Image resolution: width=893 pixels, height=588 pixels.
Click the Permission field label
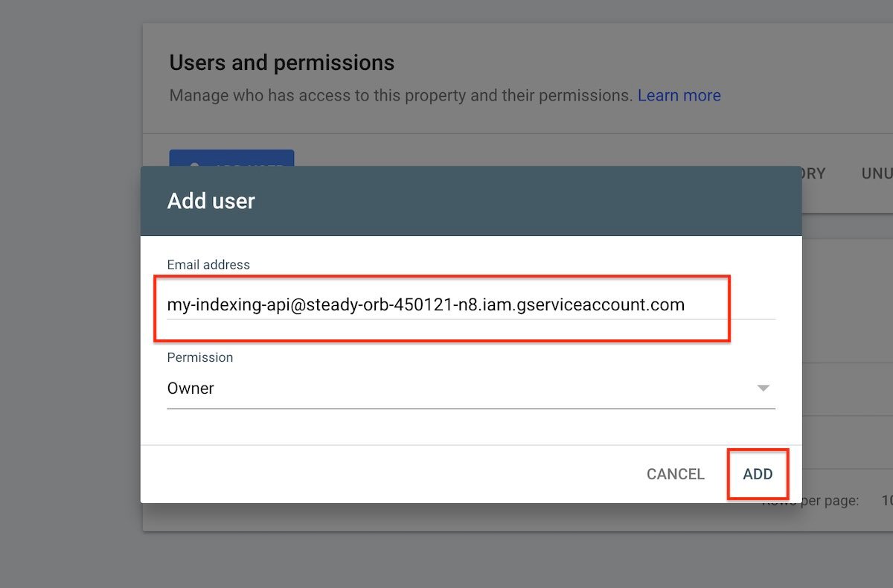[199, 357]
